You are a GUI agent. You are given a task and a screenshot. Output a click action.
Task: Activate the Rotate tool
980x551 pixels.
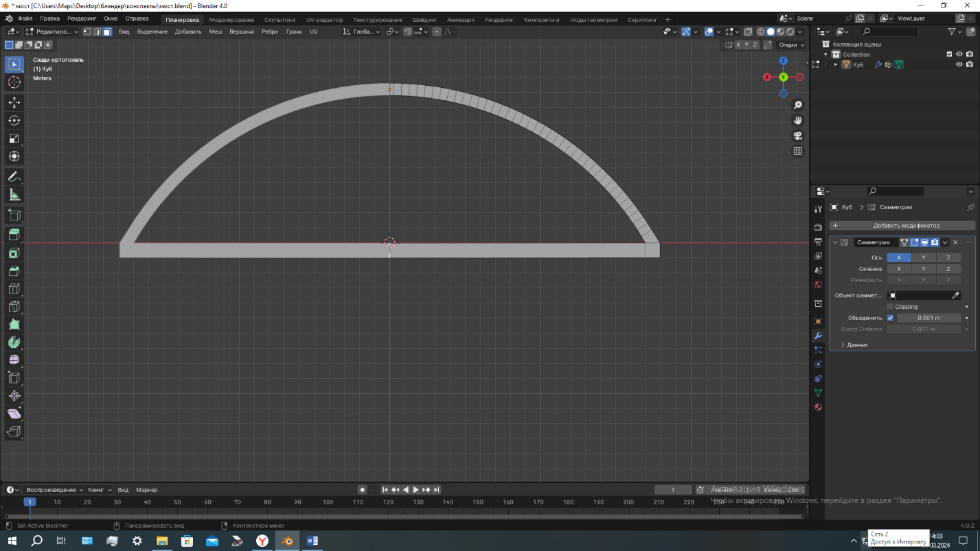point(14,121)
